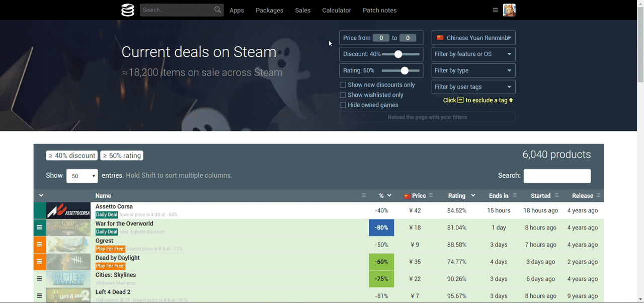Open the Chinese Yuan Renminbi currency dropdown
644x303 pixels.
[473, 38]
